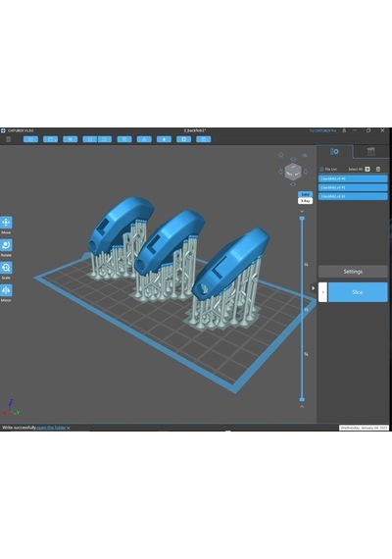The width and height of the screenshot is (392, 559).
Task: Click the File List label icon
Action: coord(321,169)
